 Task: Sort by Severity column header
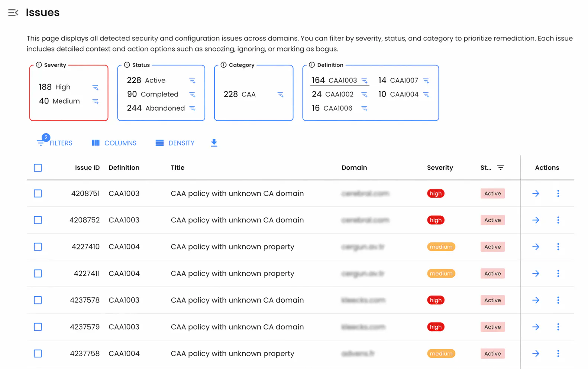pyautogui.click(x=440, y=168)
